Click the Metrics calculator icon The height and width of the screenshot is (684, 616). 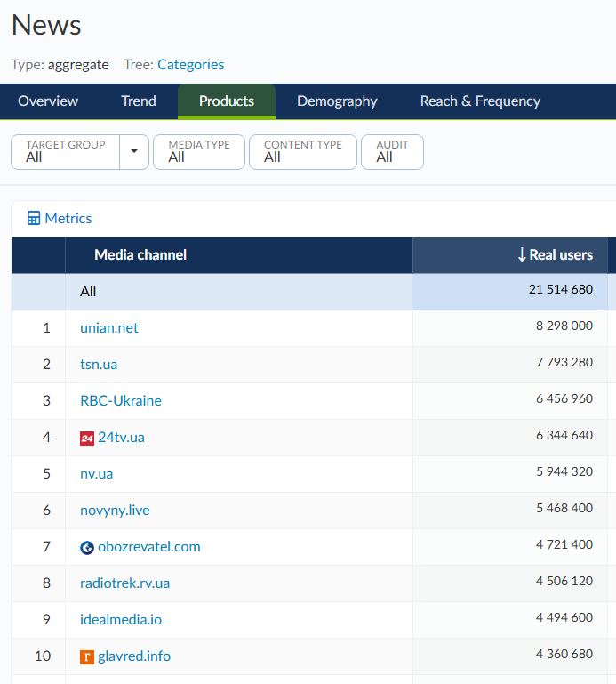point(34,219)
